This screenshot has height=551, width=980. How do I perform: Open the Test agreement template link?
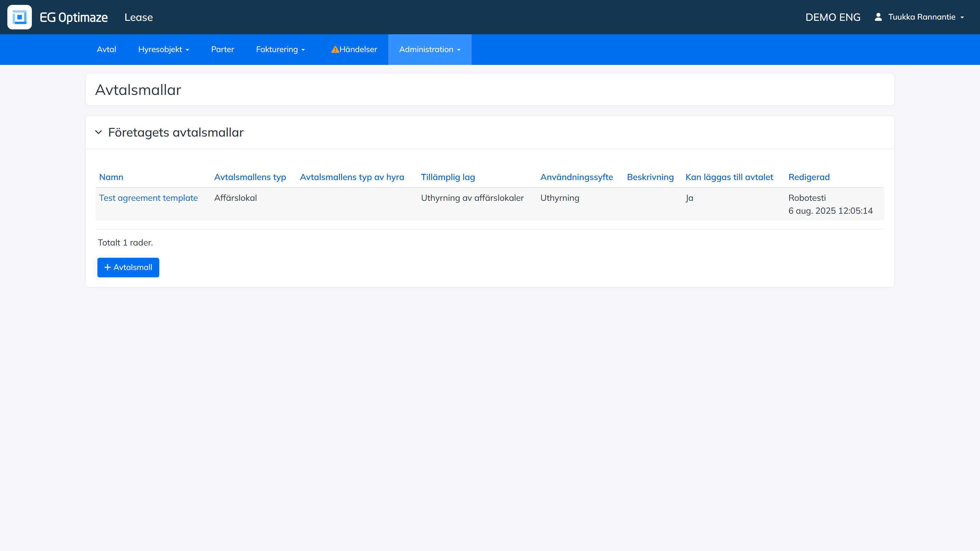[148, 198]
